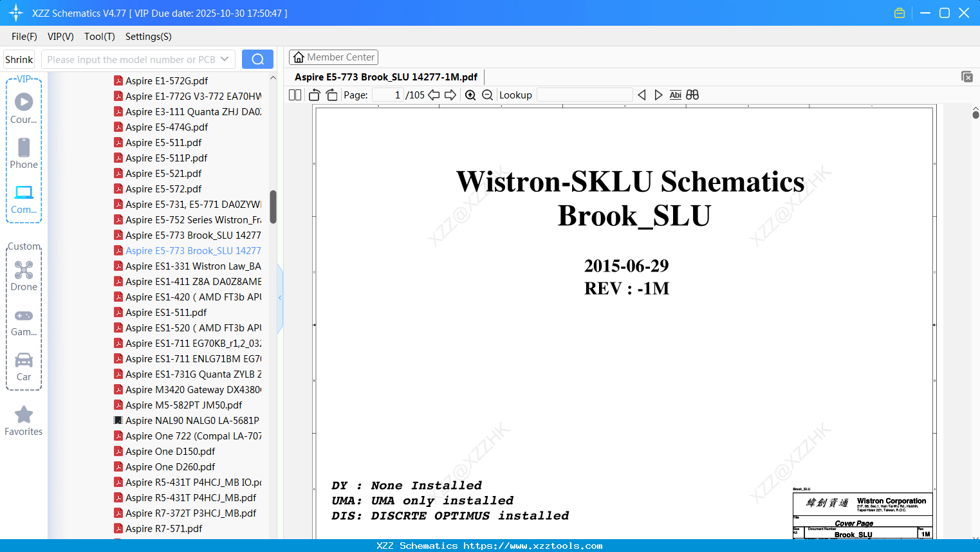Open Favorites star icon
The width and height of the screenshot is (980, 552).
pos(24,414)
